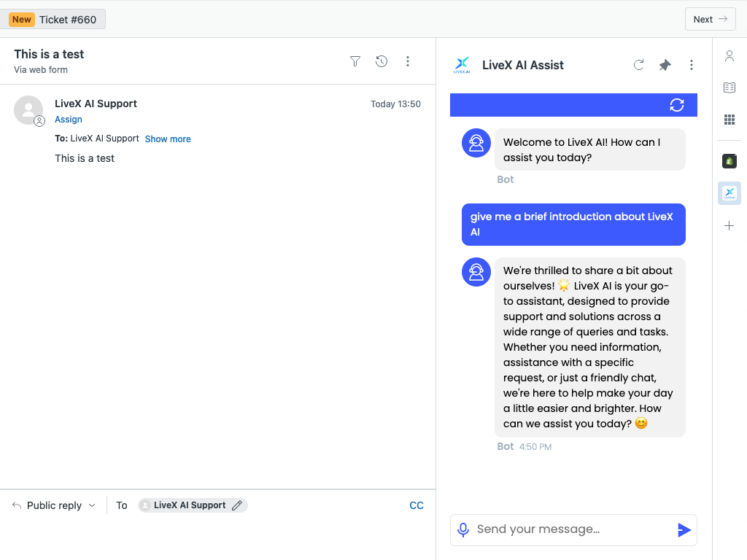Pin the LiveX AI Assist app
This screenshot has height=560, width=747.
665,65
